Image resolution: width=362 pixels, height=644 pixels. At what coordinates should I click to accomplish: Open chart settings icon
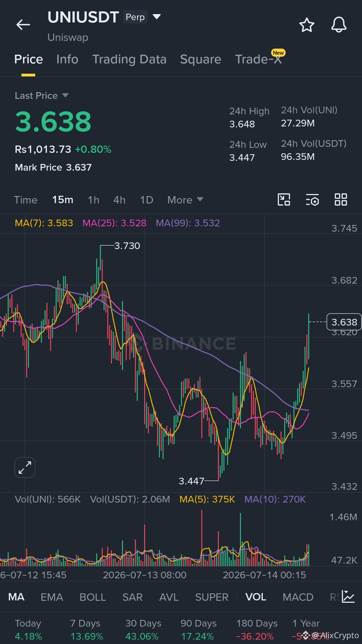click(x=312, y=200)
